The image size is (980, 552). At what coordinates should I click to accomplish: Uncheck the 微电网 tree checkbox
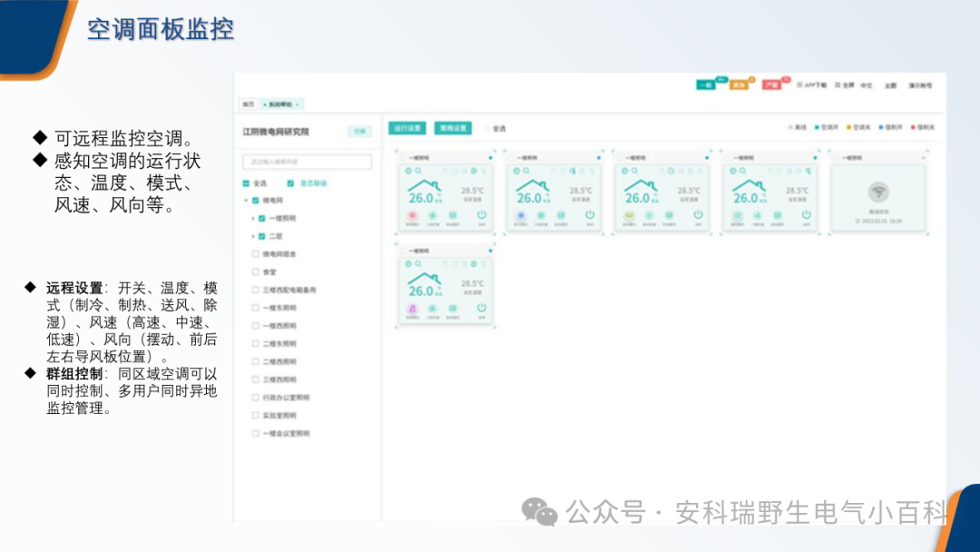255,201
